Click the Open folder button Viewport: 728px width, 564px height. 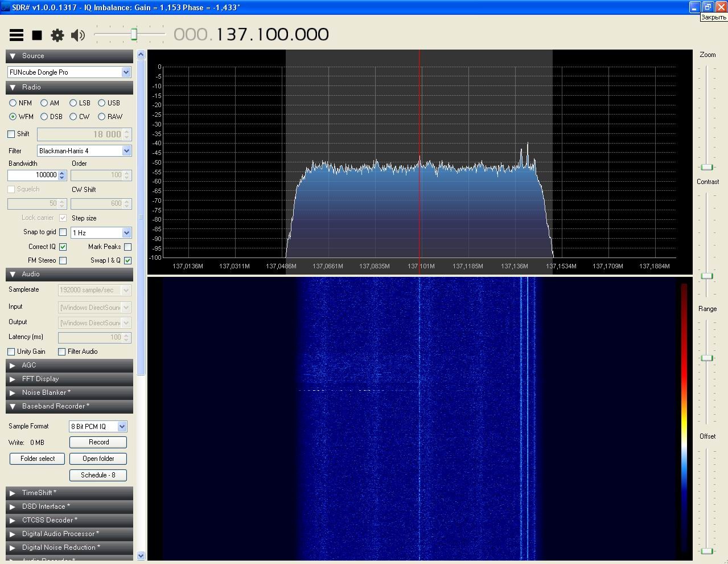[98, 459]
